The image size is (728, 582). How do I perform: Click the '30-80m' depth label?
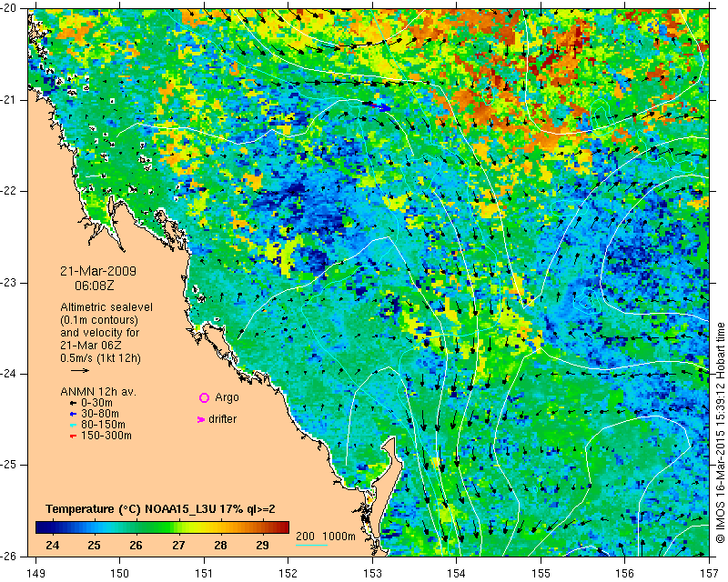tap(100, 414)
